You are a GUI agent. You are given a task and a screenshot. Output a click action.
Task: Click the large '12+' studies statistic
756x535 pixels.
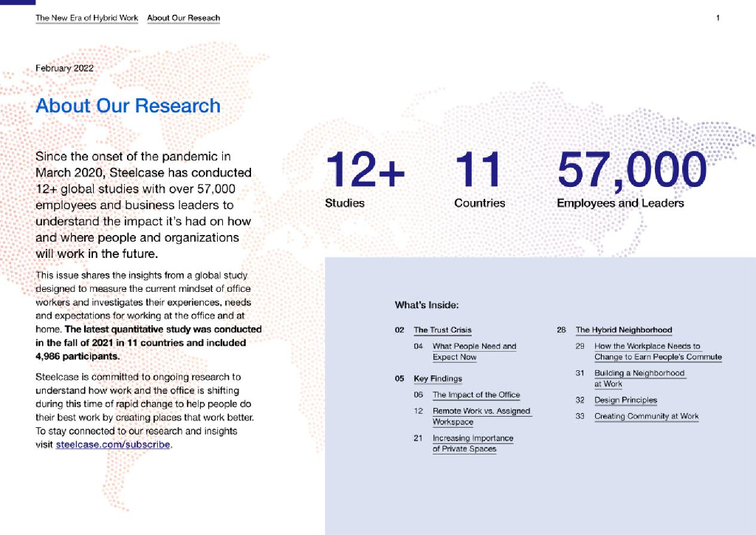click(x=365, y=171)
